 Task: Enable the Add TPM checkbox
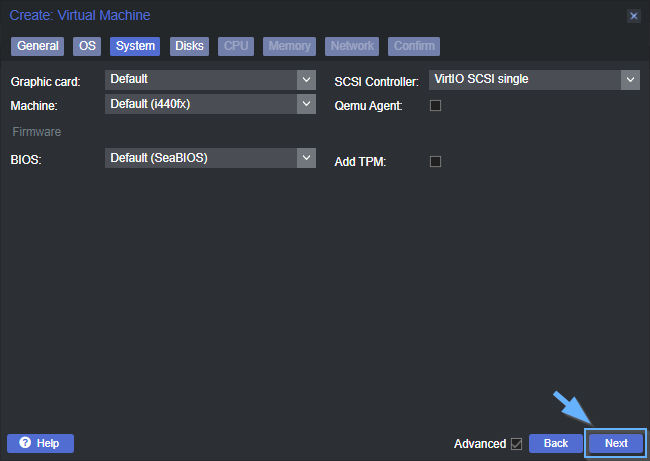click(x=435, y=161)
